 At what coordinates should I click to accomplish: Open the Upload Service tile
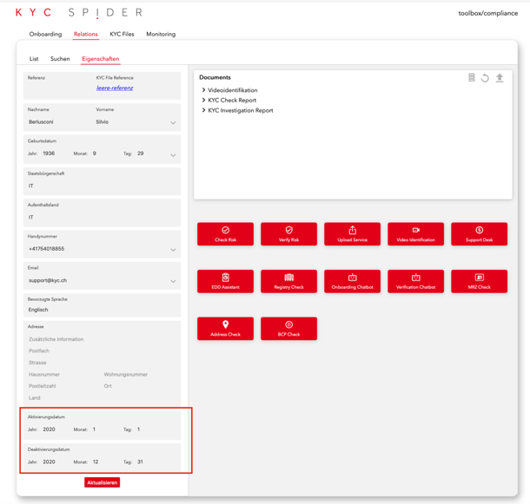point(352,234)
